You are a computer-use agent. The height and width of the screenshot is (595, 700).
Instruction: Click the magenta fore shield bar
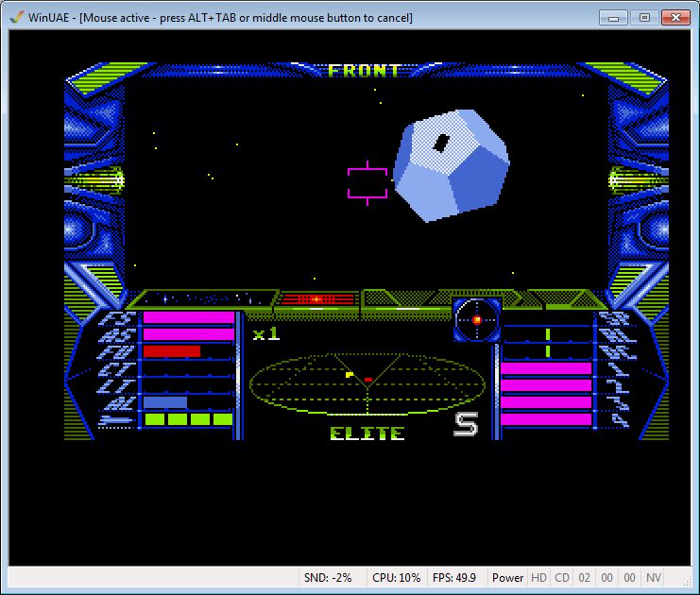point(189,317)
